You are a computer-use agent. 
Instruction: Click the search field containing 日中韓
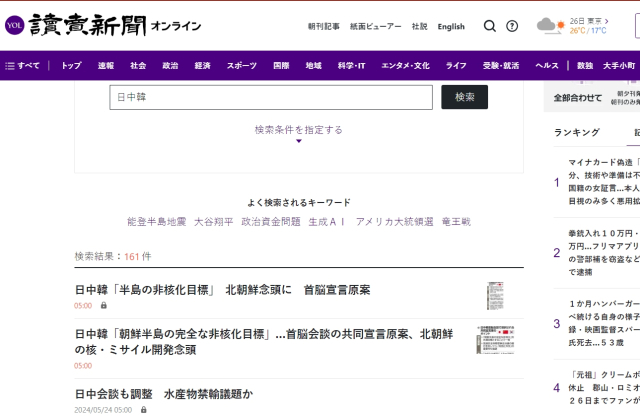tap(271, 97)
